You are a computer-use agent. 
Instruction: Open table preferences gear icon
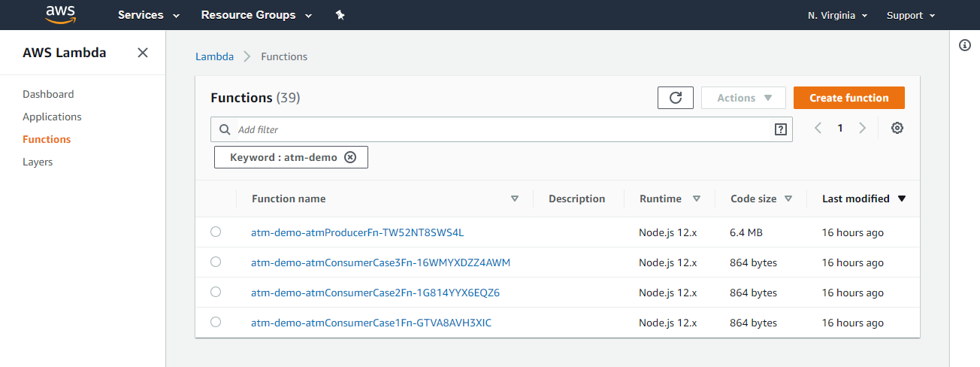(x=897, y=128)
